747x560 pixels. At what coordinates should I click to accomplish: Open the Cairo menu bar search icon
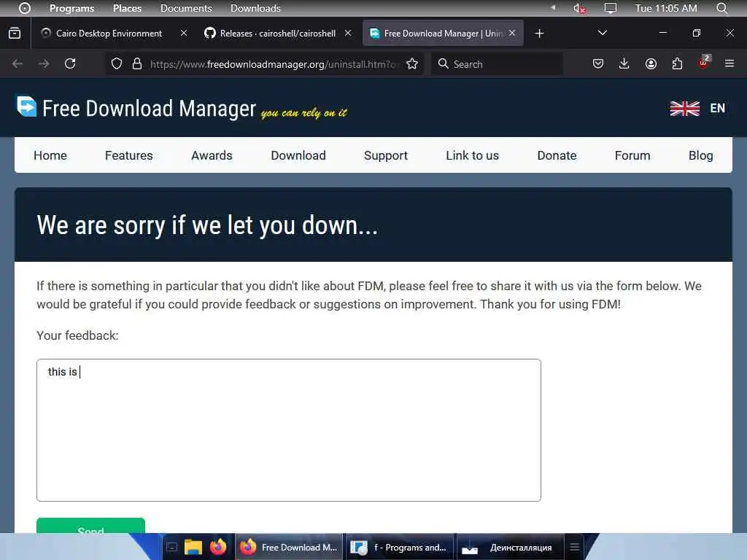[721, 8]
